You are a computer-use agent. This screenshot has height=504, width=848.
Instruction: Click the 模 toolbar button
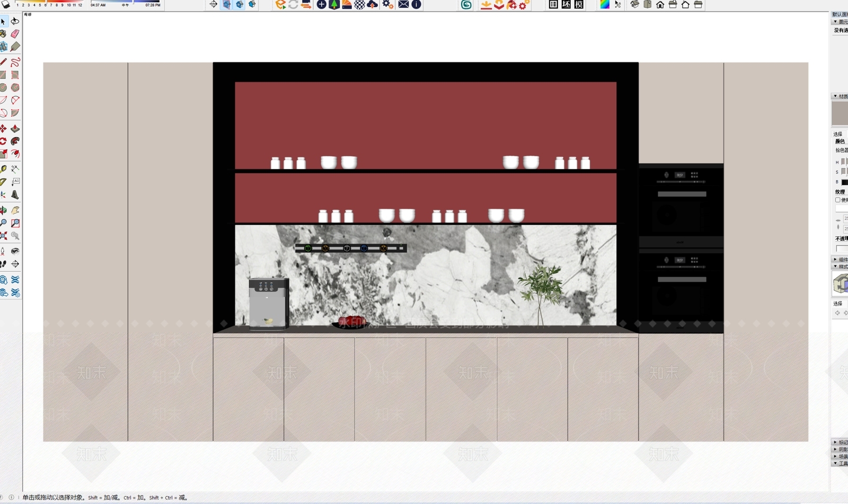579,5
